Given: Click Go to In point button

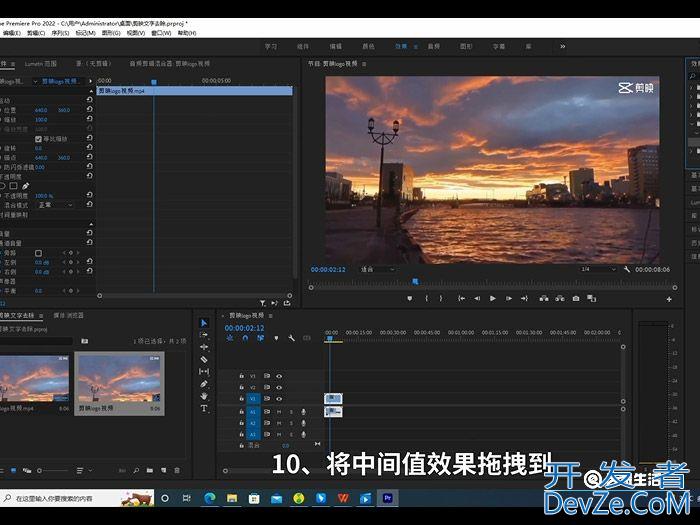Looking at the screenshot, I should pyautogui.click(x=461, y=298).
